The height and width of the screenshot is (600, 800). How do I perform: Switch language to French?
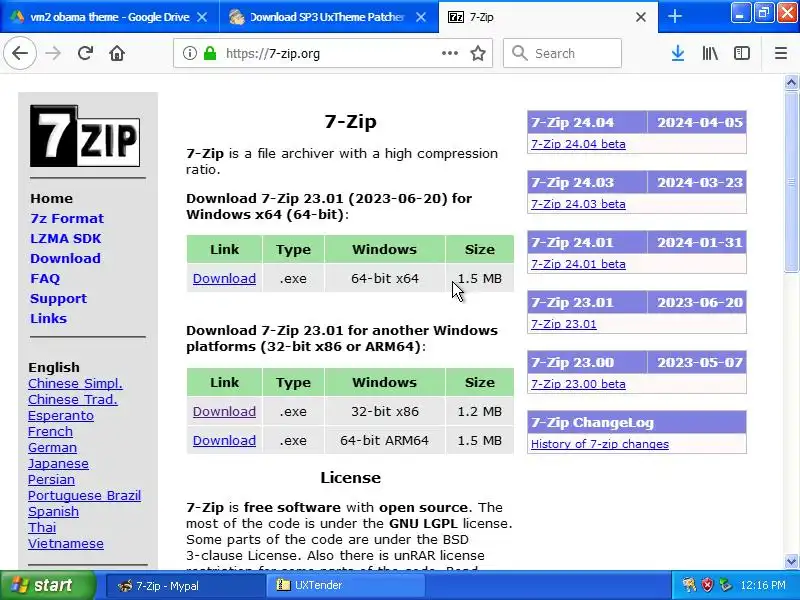(x=50, y=432)
